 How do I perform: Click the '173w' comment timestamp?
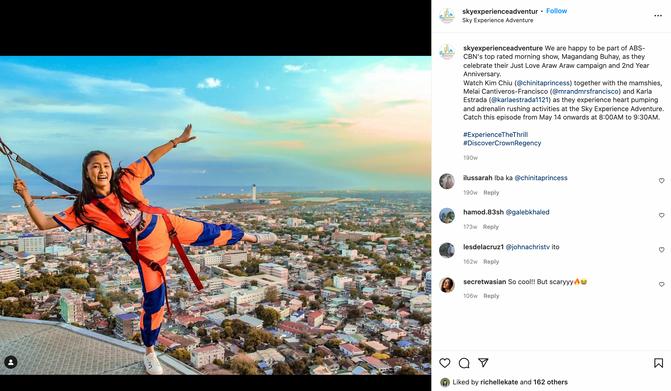coord(470,227)
